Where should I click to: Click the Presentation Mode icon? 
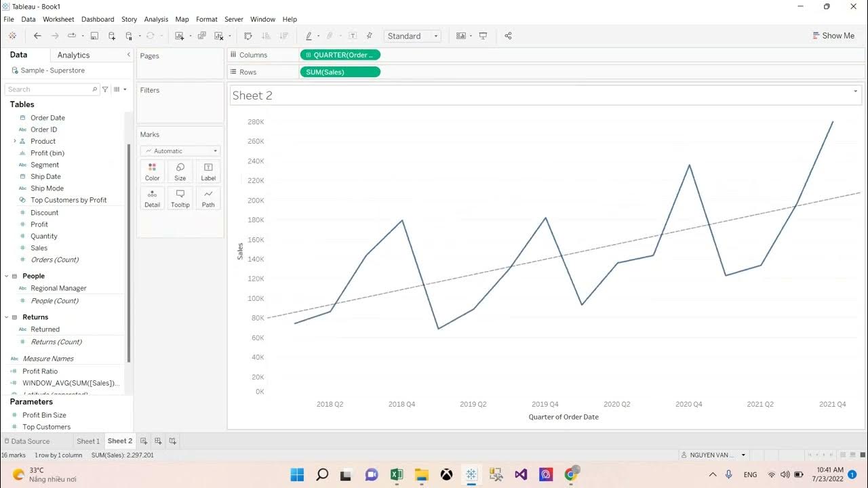tap(483, 36)
